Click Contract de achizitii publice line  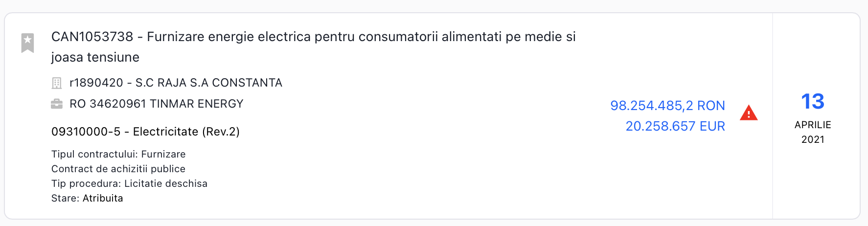coord(118,169)
